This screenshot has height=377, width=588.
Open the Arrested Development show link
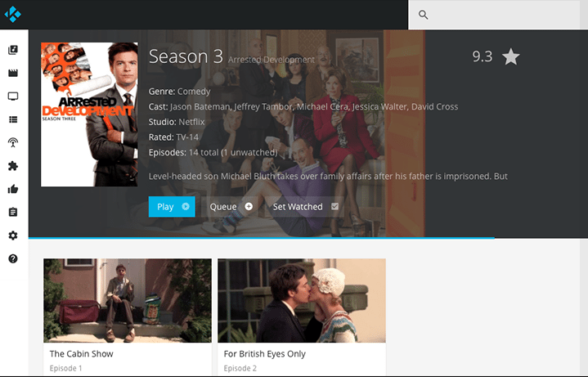coord(272,60)
